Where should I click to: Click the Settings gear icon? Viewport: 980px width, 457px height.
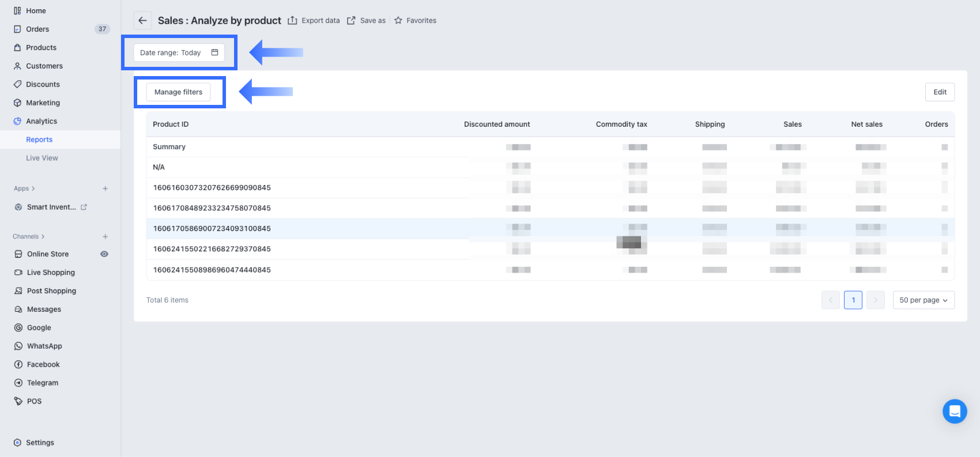(x=17, y=443)
